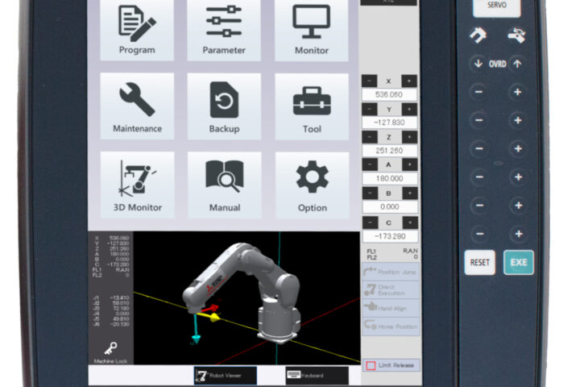Open the Option gear tile

[x=311, y=185]
